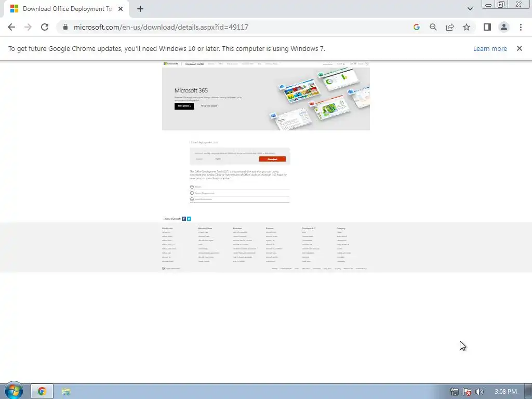Click the red Download button
Viewport: 532px width, 399px height.
pos(272,159)
